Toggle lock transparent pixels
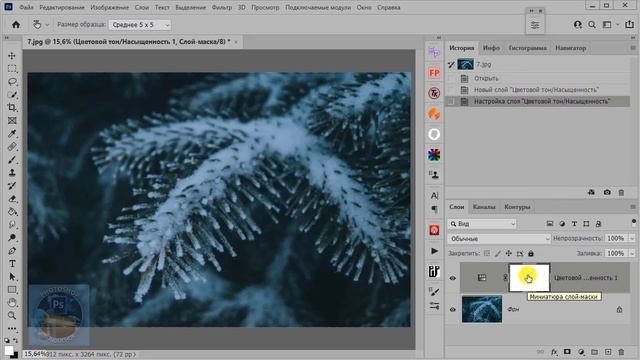The image size is (640, 360). (x=487, y=253)
